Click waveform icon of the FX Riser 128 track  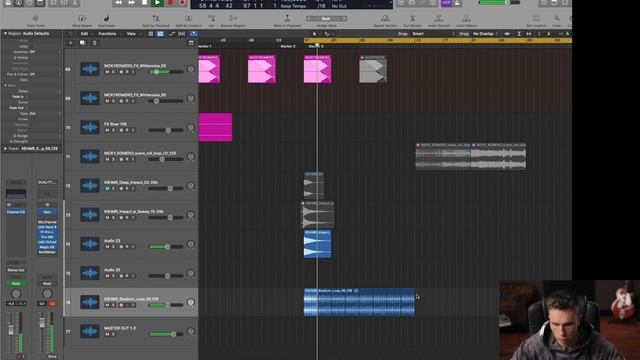89,127
